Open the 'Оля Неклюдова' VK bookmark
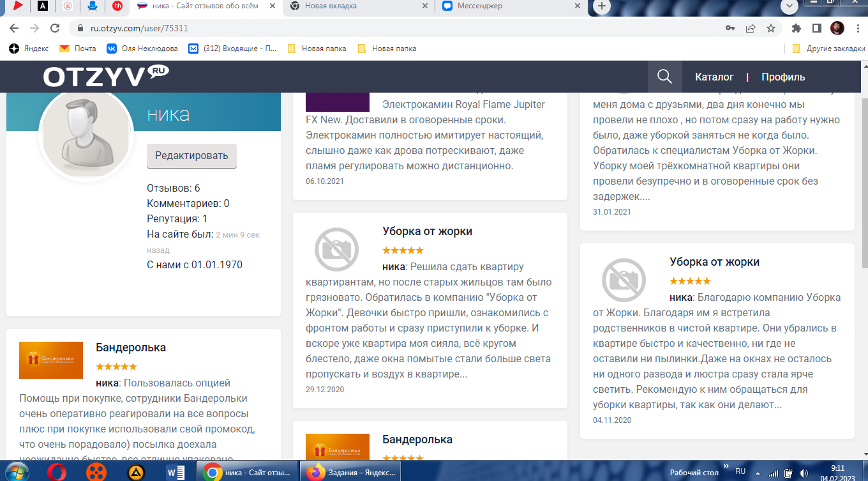The image size is (868, 481). coord(144,49)
